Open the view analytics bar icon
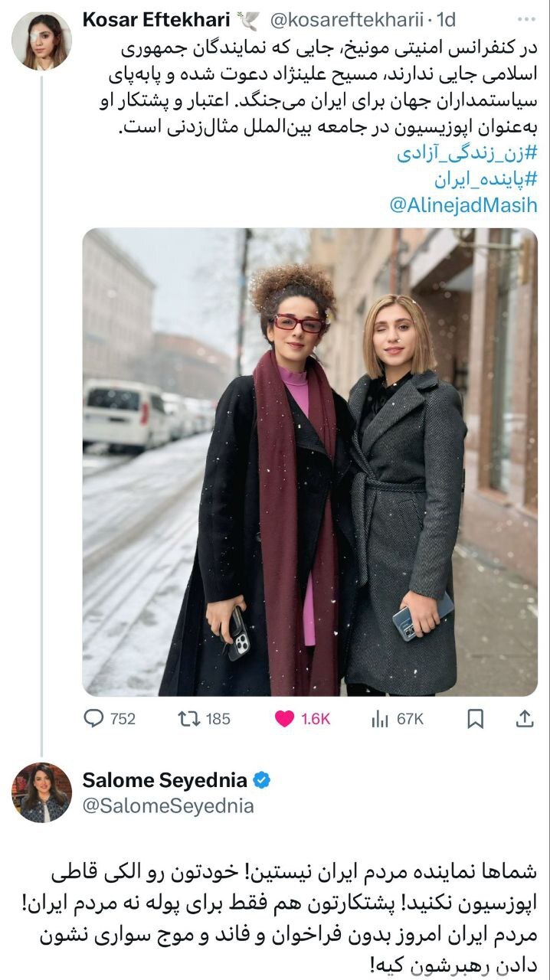Screen dimensions: 550x980 [x=379, y=719]
